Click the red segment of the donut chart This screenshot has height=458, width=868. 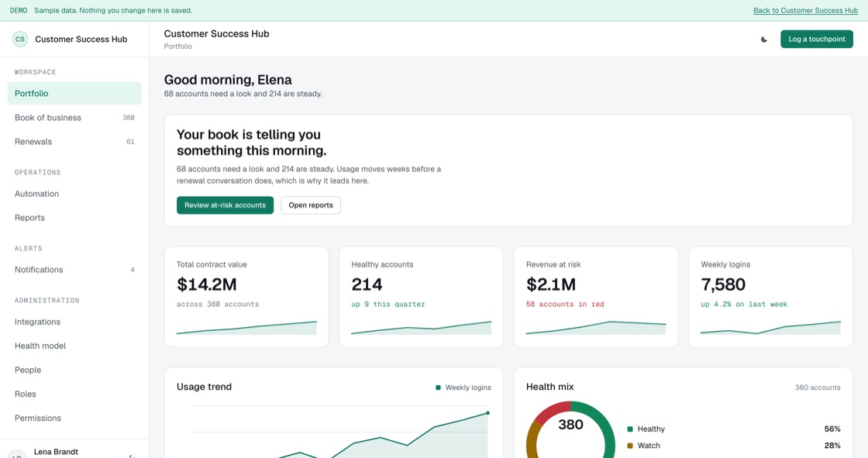[551, 411]
